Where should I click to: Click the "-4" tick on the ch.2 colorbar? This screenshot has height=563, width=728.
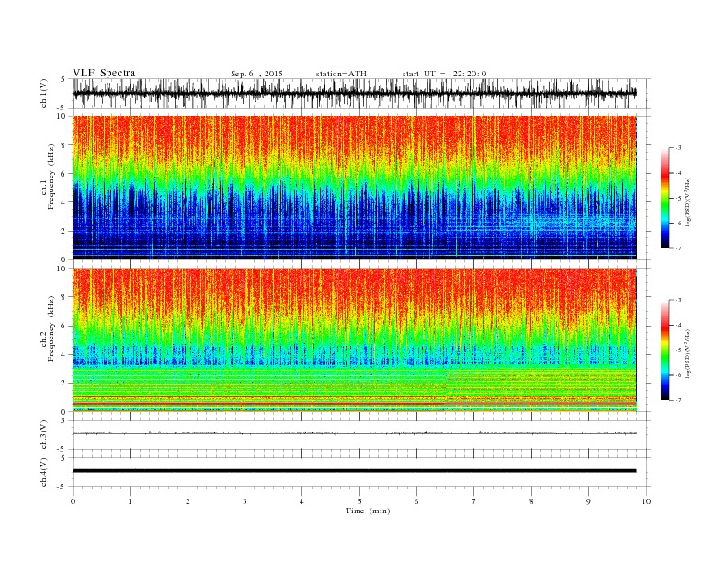point(677,325)
